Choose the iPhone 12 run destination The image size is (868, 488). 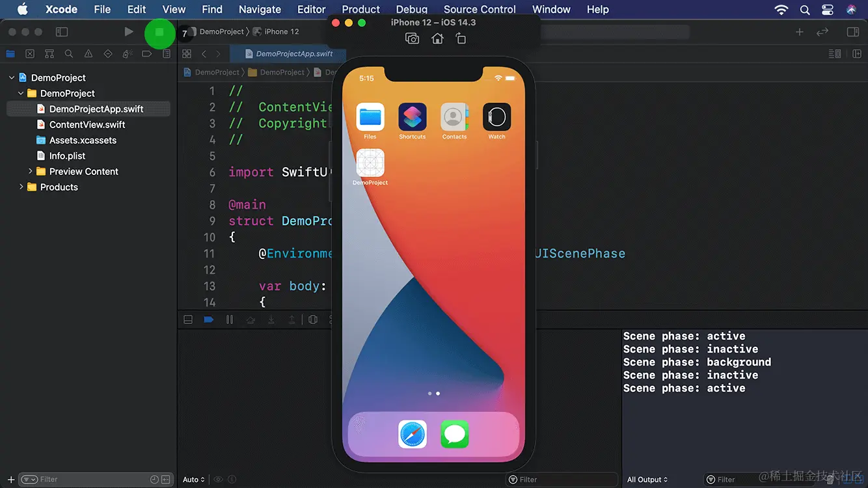pos(276,32)
